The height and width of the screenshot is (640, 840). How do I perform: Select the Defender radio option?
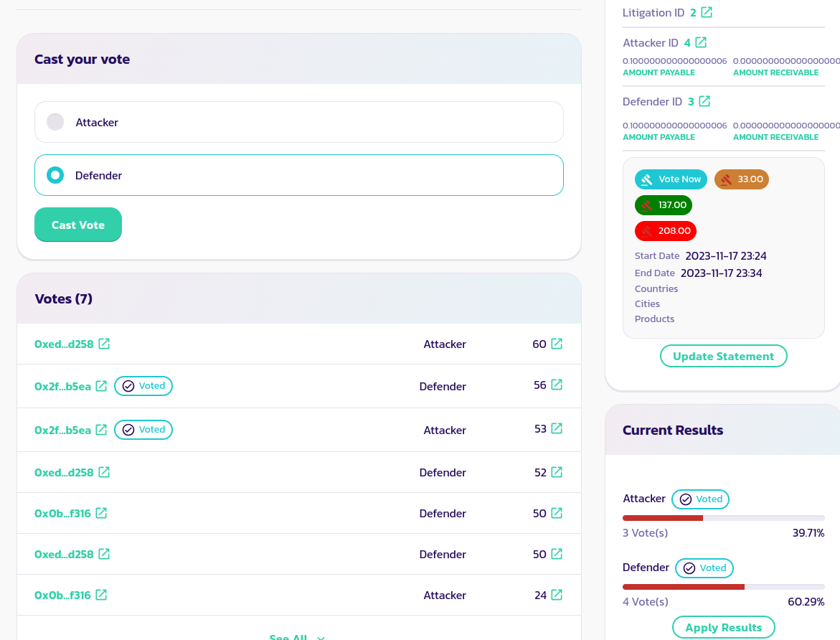pyautogui.click(x=55, y=175)
